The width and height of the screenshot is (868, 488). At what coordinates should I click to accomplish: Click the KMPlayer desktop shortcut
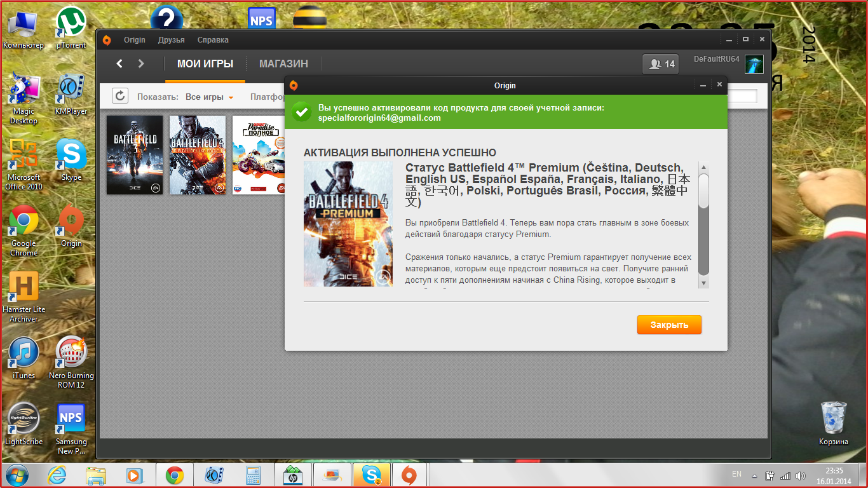(x=71, y=95)
